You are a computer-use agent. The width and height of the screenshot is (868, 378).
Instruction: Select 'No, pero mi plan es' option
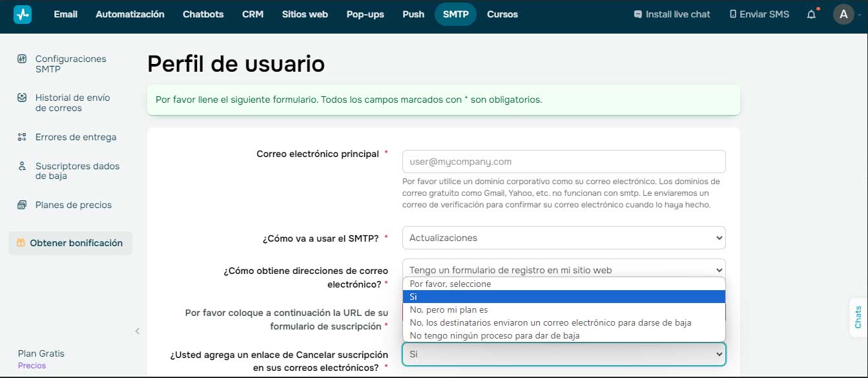pos(448,310)
